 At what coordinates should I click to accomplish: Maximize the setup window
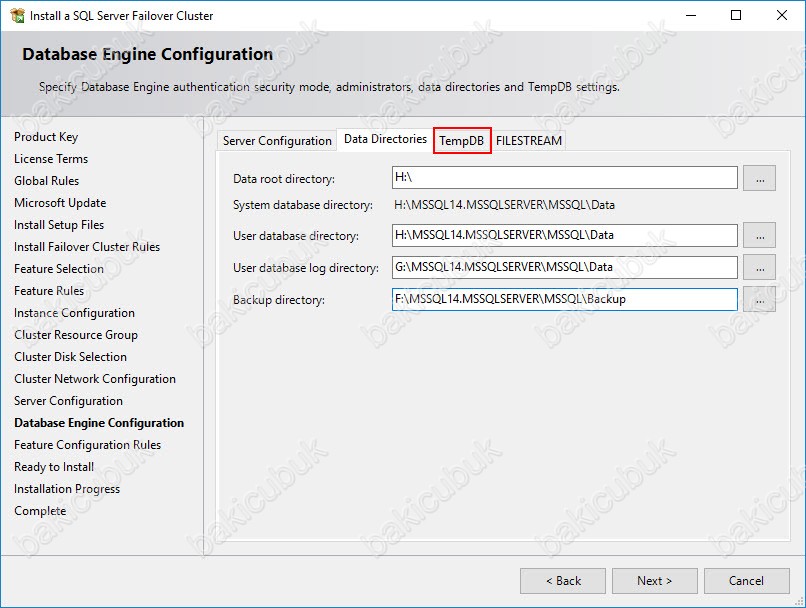pos(736,15)
